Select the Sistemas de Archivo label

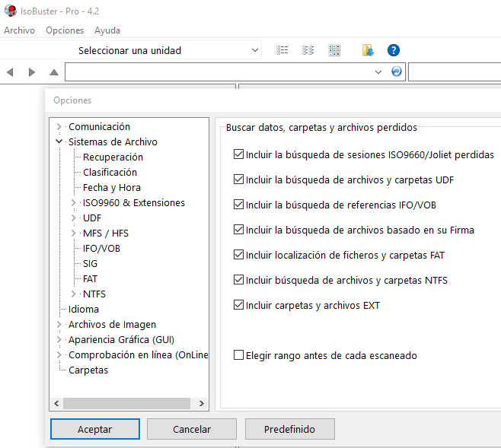point(113,141)
